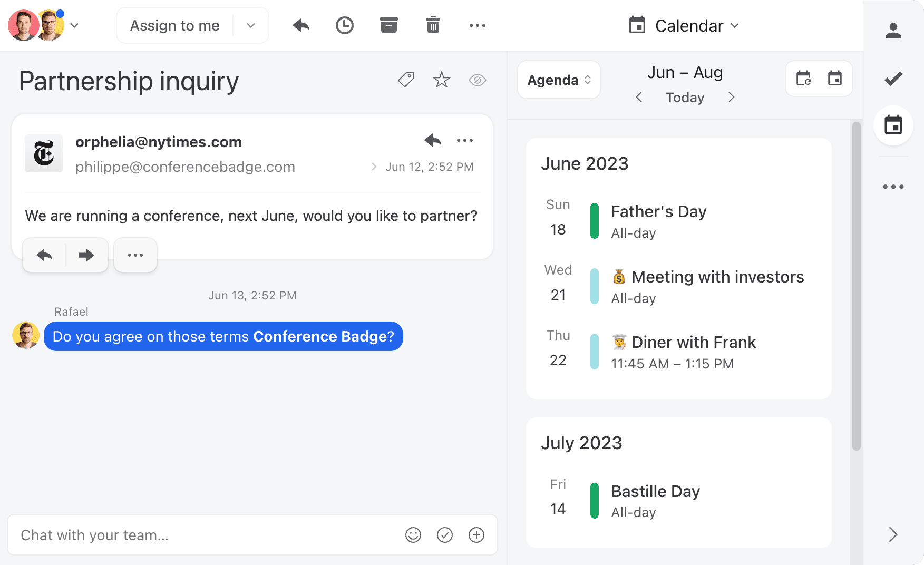This screenshot has width=924, height=565.
Task: Assign the conversation to yourself
Action: point(175,25)
